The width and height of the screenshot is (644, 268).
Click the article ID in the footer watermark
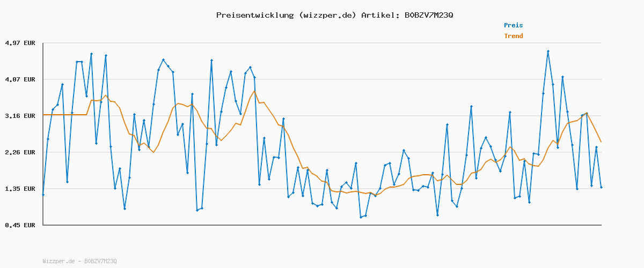[100, 261]
